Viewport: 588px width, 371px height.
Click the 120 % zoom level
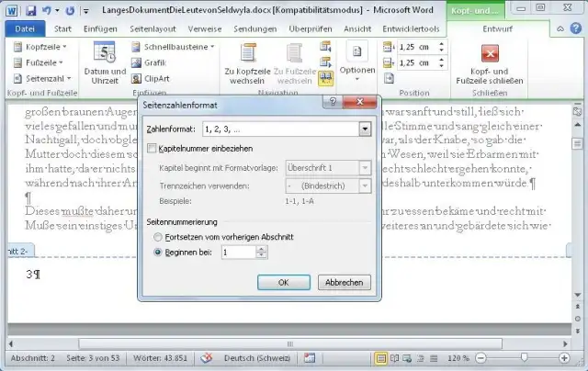point(458,358)
